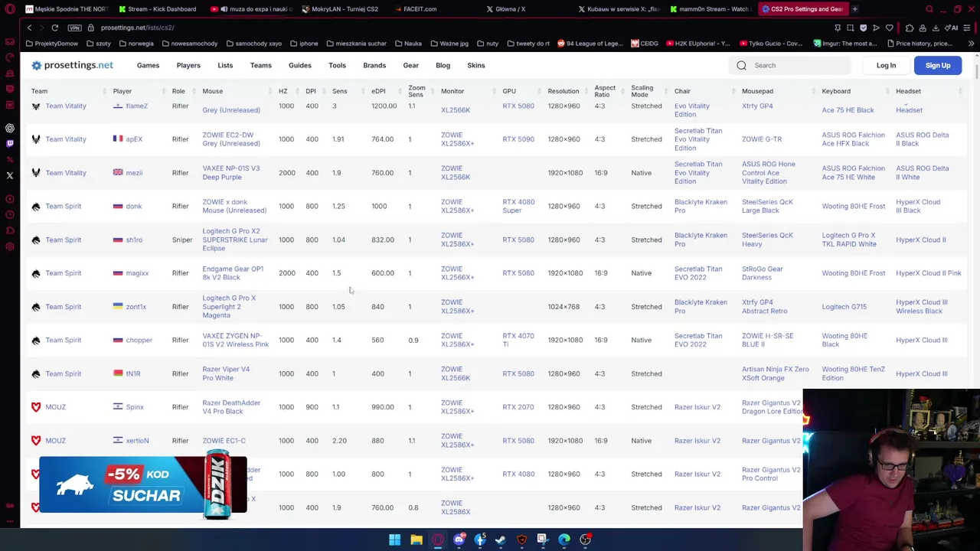Open Windows Start menu

click(394, 540)
